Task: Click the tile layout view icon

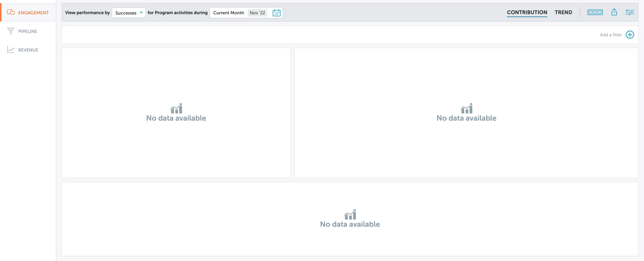Action: pyautogui.click(x=595, y=12)
